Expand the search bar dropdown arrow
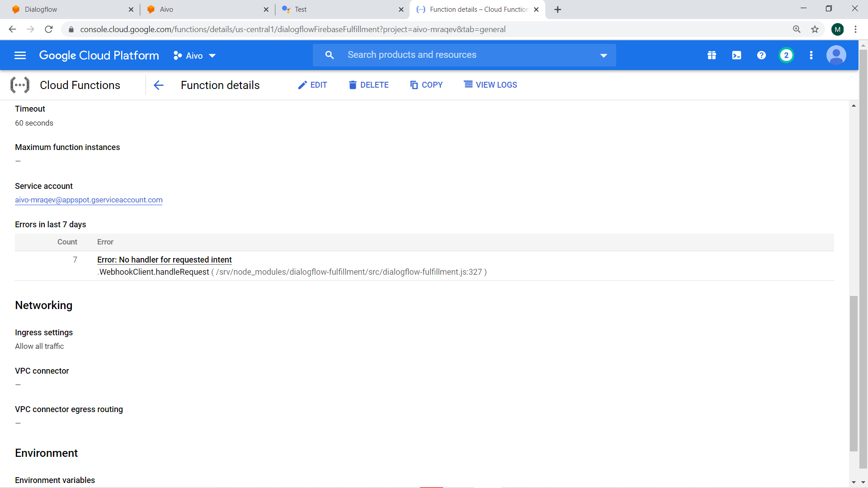 [x=604, y=55]
